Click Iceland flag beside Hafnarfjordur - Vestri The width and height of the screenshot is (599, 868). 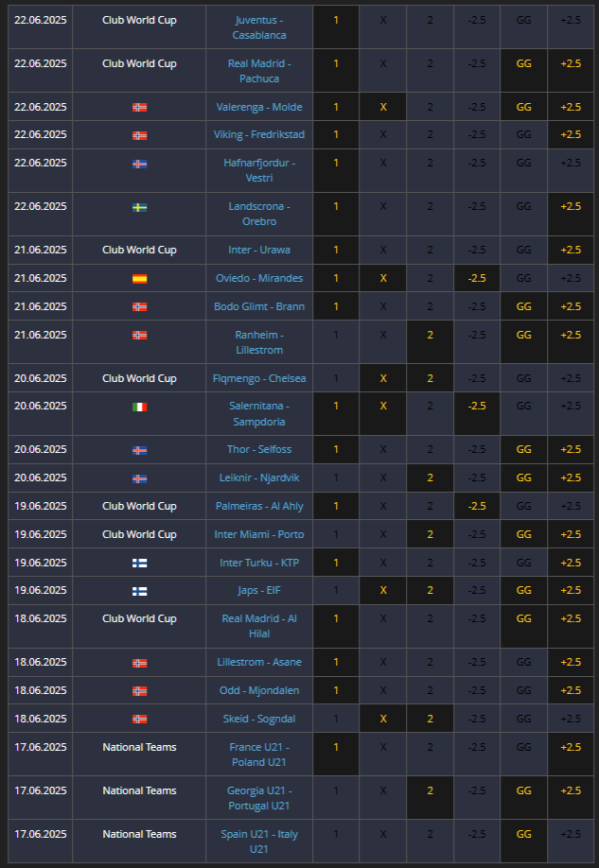click(x=139, y=164)
